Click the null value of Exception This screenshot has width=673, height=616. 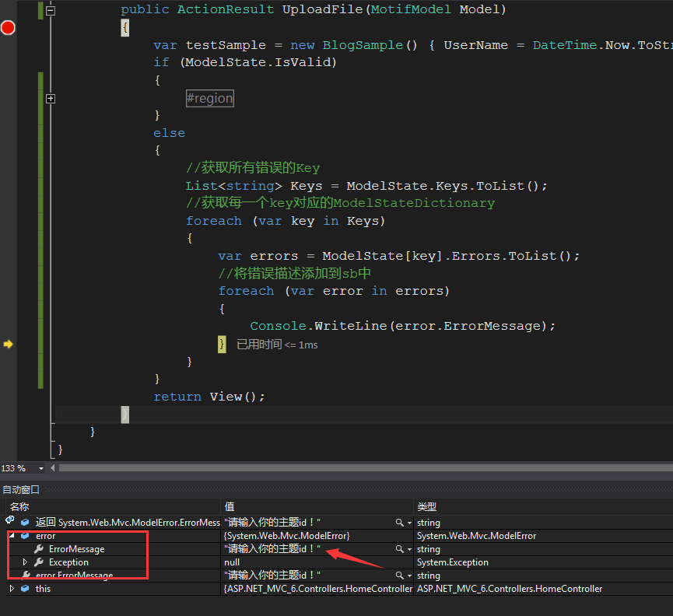point(232,562)
